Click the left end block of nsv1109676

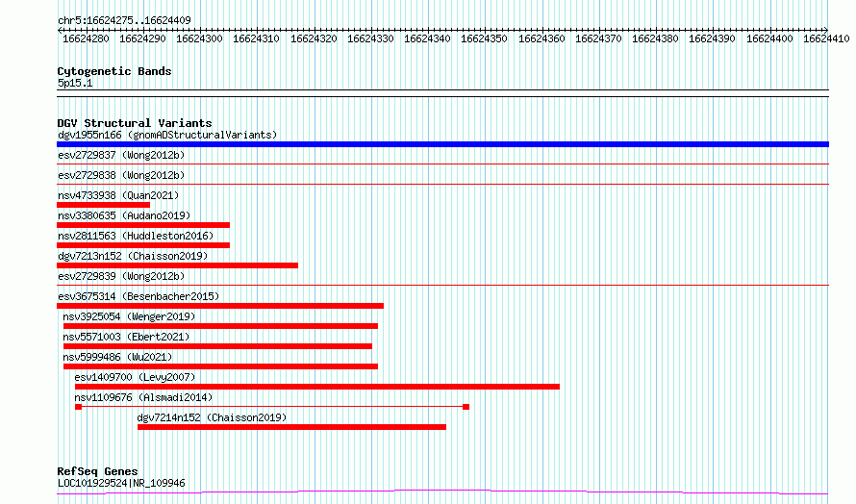(x=78, y=407)
